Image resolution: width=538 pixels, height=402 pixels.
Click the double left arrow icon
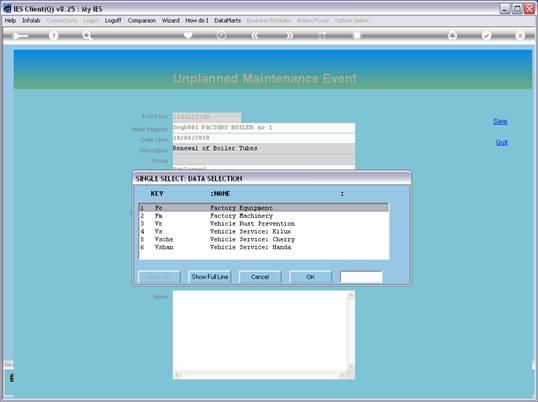click(x=255, y=35)
